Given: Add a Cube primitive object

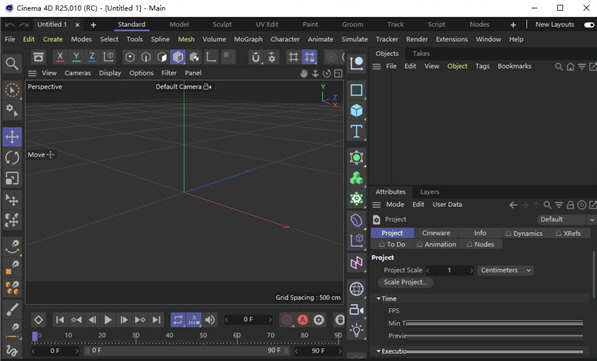Looking at the screenshot, I should [356, 111].
